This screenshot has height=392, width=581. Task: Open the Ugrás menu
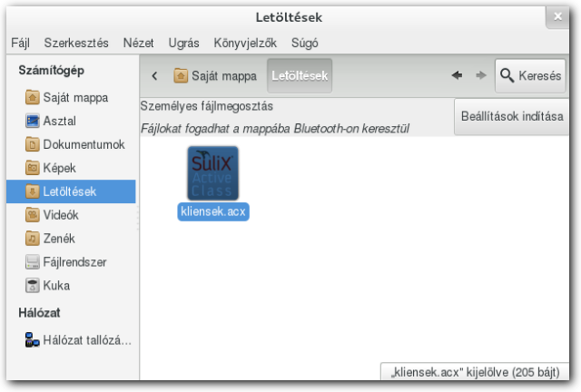point(183,43)
